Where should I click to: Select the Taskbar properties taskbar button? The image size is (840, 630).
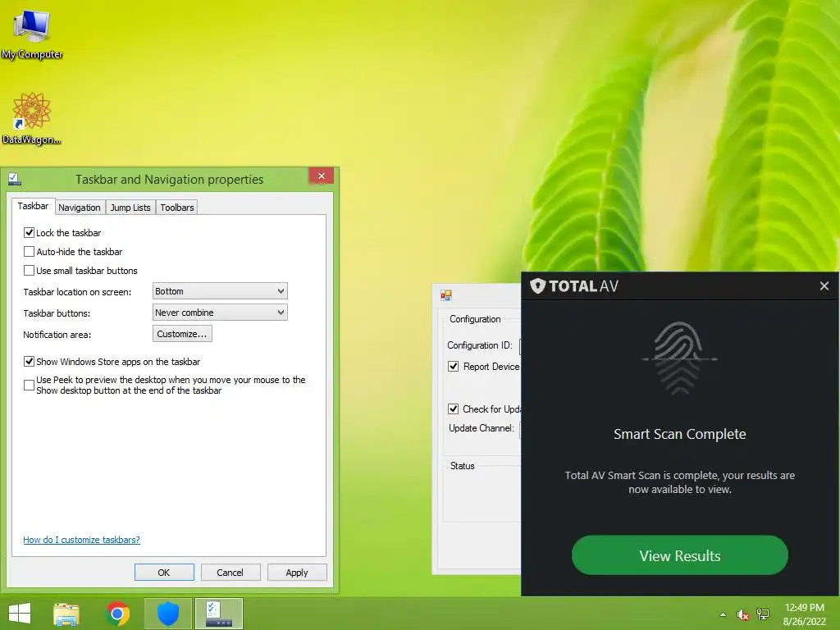[x=218, y=614]
